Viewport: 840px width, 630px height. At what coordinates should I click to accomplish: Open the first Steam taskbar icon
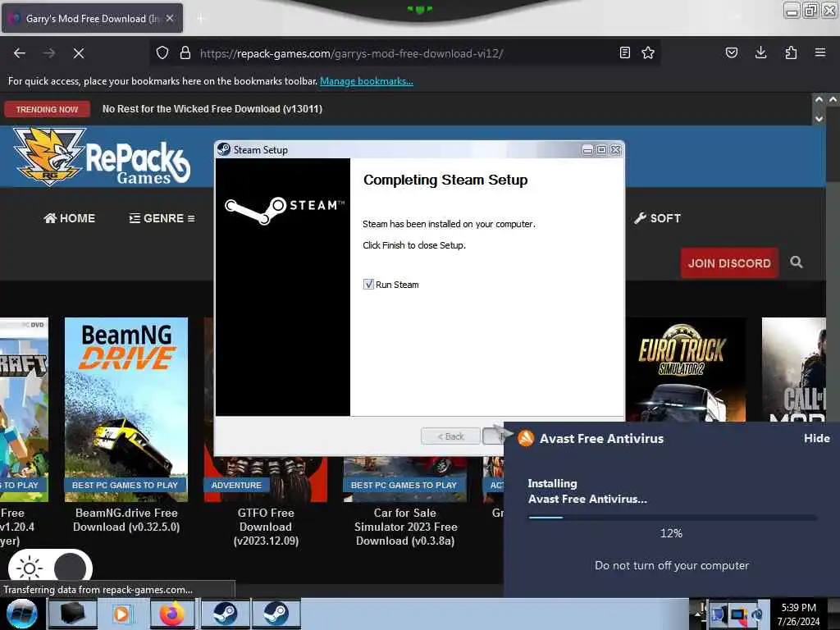tap(225, 614)
